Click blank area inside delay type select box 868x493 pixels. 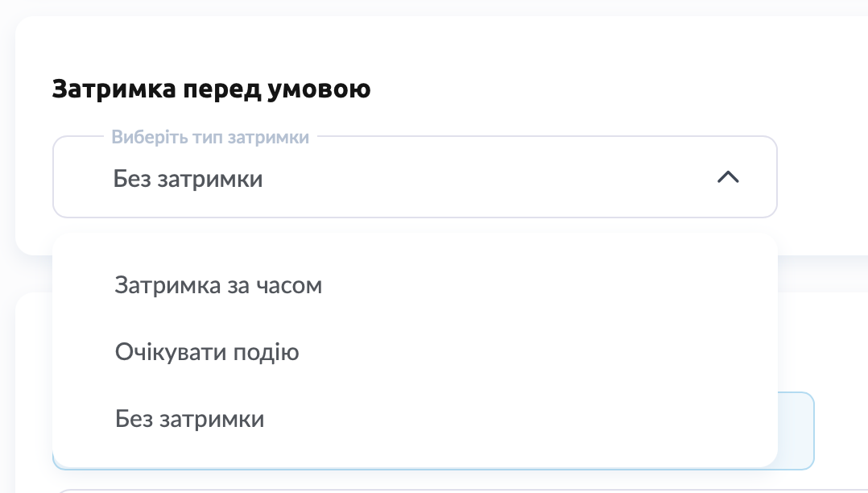(x=483, y=178)
